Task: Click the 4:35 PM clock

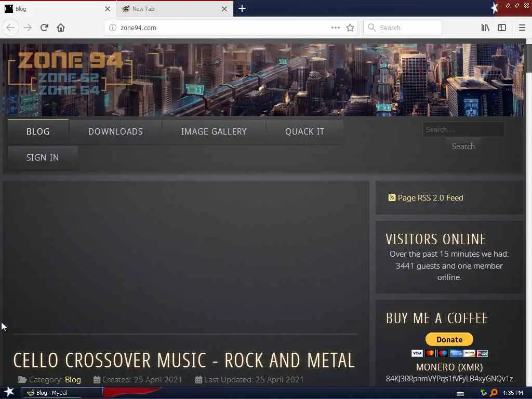Action: pyautogui.click(x=513, y=393)
